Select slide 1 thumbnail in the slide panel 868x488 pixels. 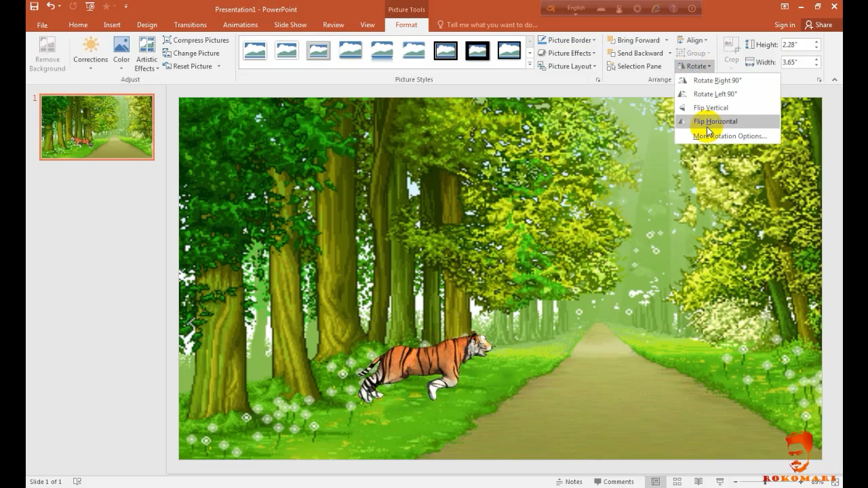97,127
